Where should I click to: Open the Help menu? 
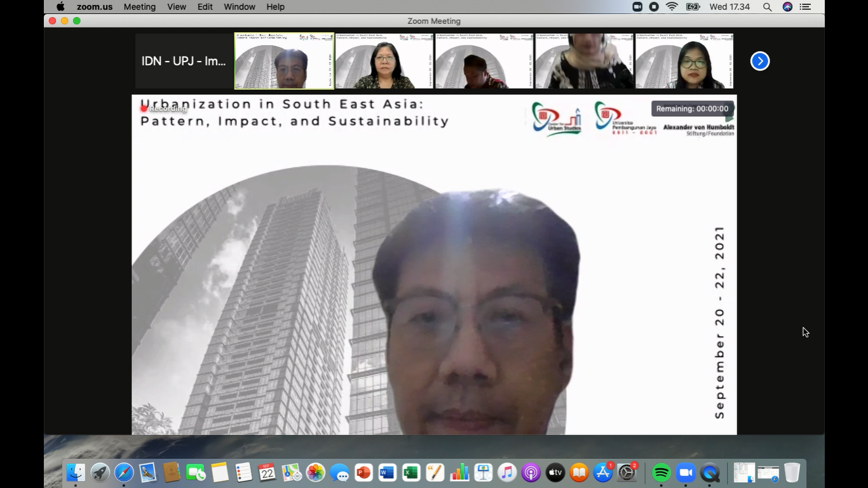point(275,6)
